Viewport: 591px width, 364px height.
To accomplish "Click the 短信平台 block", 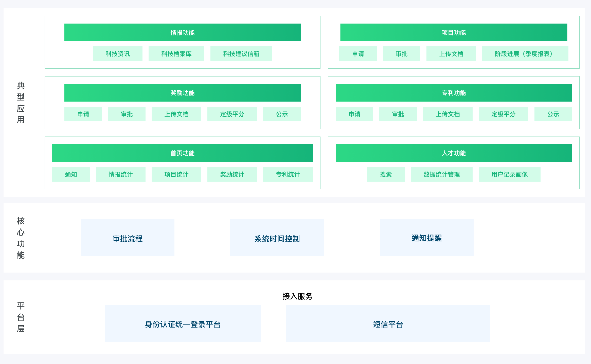I will pyautogui.click(x=388, y=323).
